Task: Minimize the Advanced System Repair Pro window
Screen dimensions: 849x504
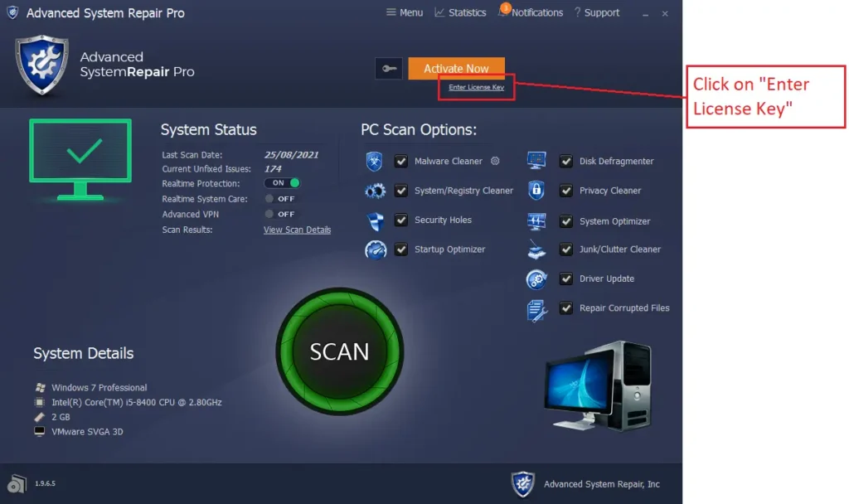Action: click(x=645, y=13)
